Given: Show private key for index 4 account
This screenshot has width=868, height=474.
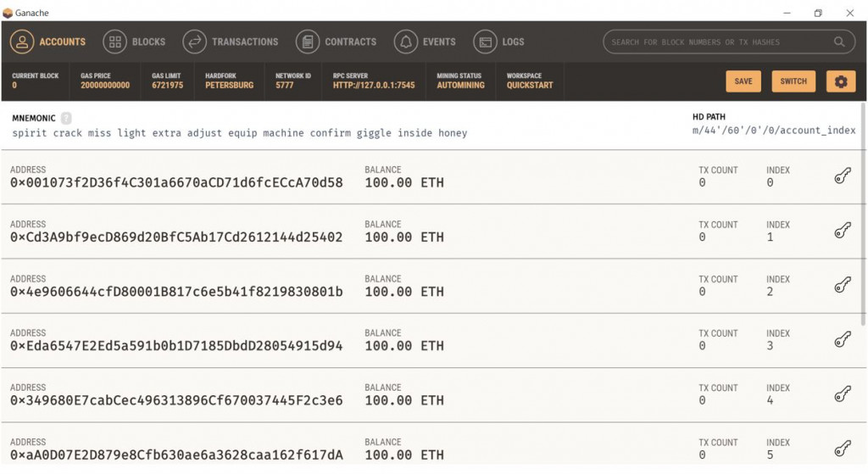Looking at the screenshot, I should pyautogui.click(x=843, y=393).
